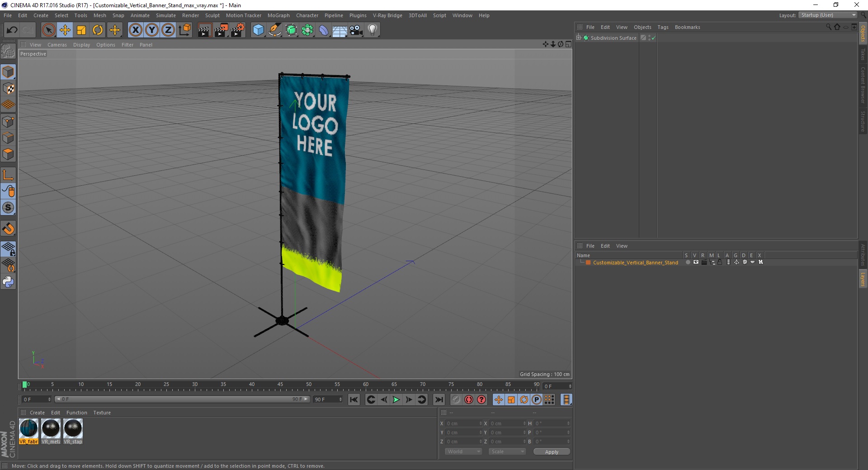Toggle the Subdivision Surface enable checkmark
The height and width of the screenshot is (470, 868).
point(653,38)
